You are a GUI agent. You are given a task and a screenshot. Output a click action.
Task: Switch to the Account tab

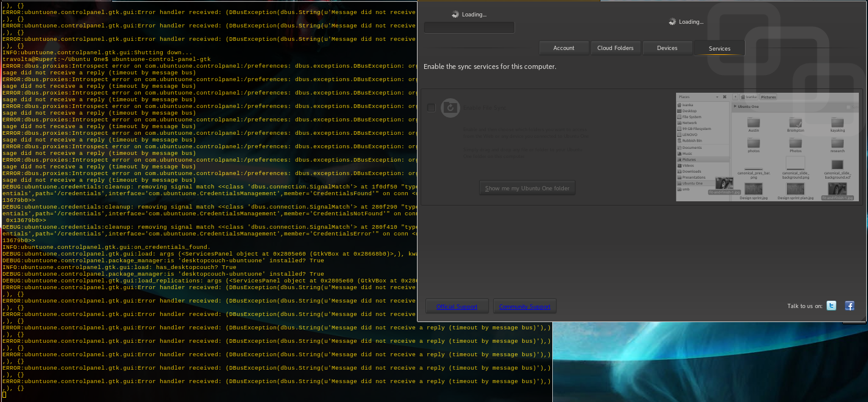coord(564,48)
